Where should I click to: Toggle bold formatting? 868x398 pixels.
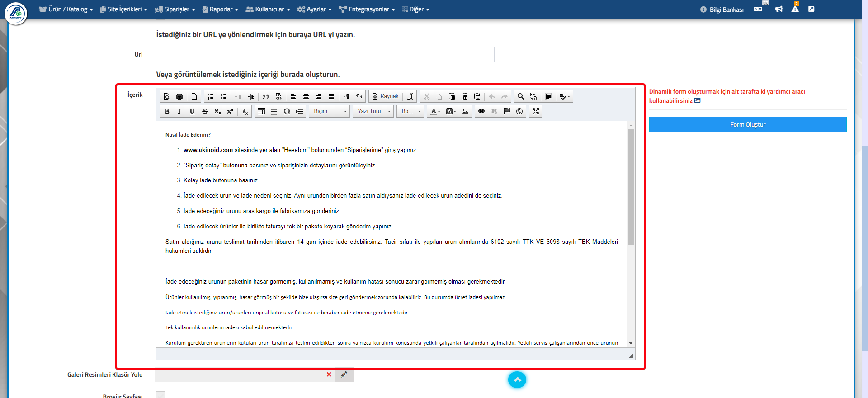pyautogui.click(x=167, y=111)
